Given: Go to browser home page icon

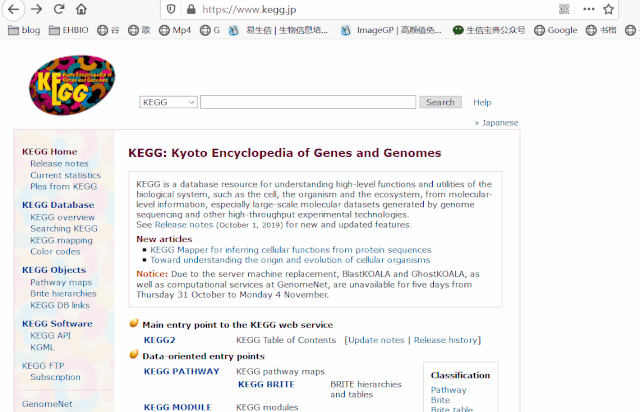Looking at the screenshot, I should (81, 9).
